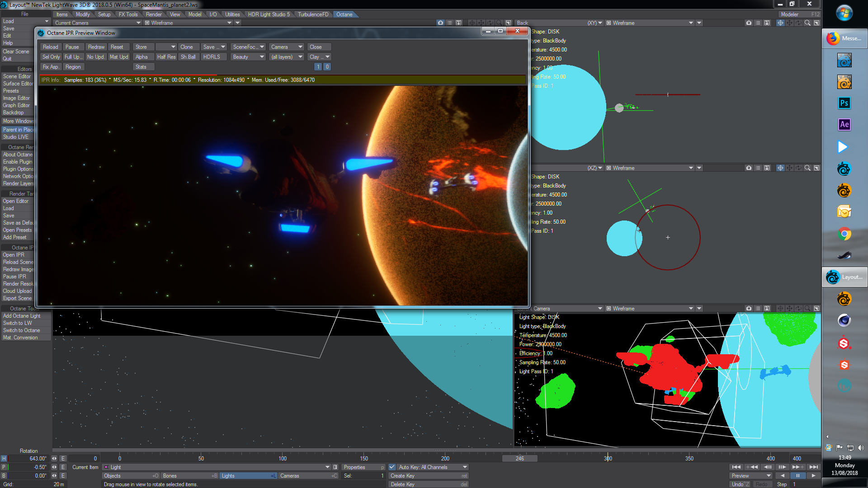Maximize the Back viewport using corner icon

(x=816, y=23)
